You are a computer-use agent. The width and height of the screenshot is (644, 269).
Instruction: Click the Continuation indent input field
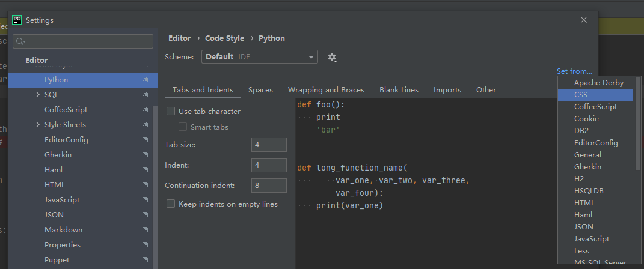pyautogui.click(x=269, y=186)
